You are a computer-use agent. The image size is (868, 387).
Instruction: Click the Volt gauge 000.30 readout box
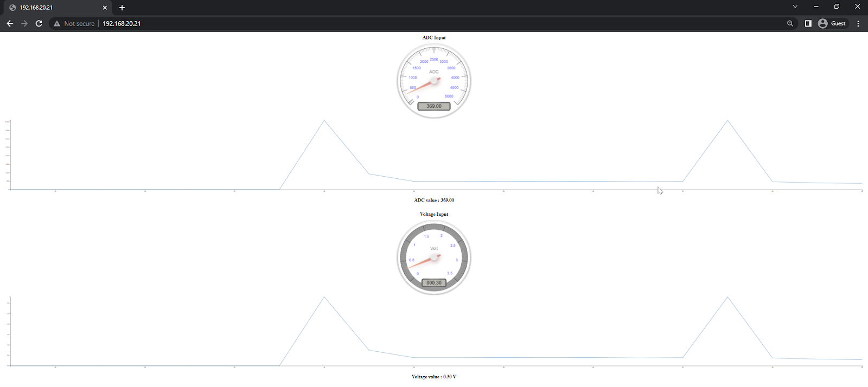click(434, 282)
